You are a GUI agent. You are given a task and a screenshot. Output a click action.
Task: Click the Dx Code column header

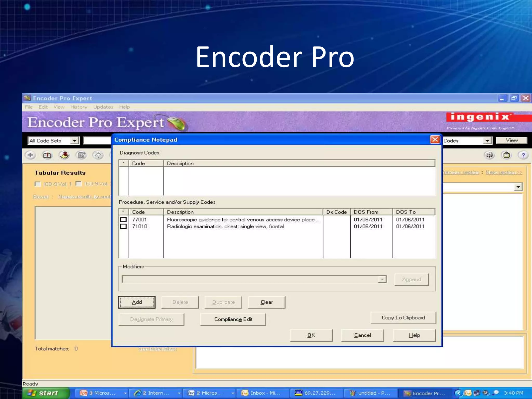pos(337,212)
